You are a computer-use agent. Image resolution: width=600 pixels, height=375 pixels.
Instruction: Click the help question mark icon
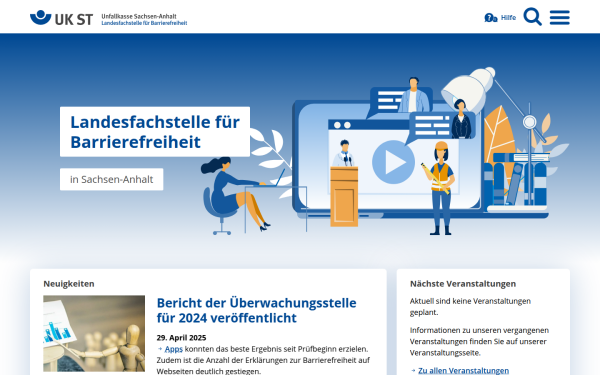coord(491,18)
